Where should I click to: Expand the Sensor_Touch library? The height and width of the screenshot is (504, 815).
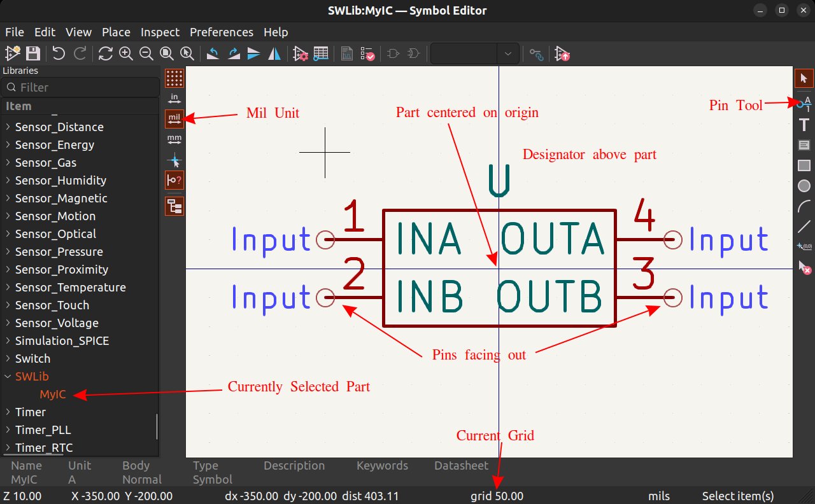coord(8,305)
